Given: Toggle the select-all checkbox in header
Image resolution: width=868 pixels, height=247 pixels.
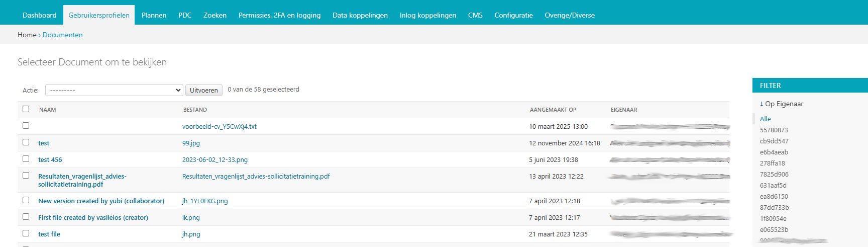Looking at the screenshot, I should (x=26, y=109).
